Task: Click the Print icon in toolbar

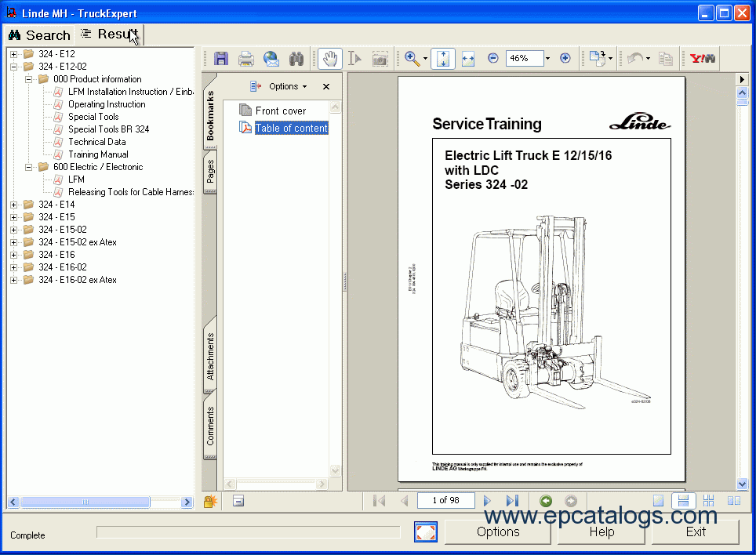Action: (246, 59)
